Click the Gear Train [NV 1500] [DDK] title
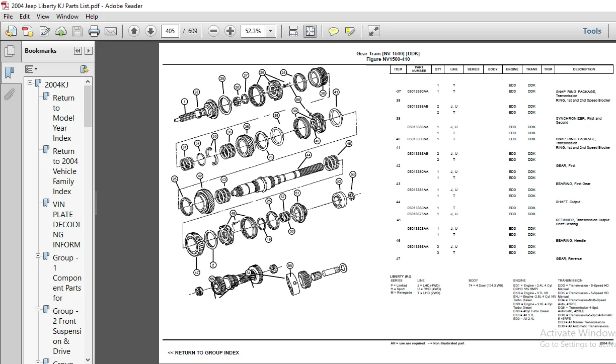 [388, 54]
